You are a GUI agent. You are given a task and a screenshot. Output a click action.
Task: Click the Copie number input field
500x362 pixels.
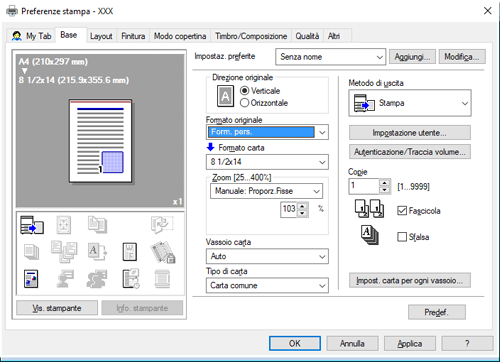pyautogui.click(x=364, y=186)
